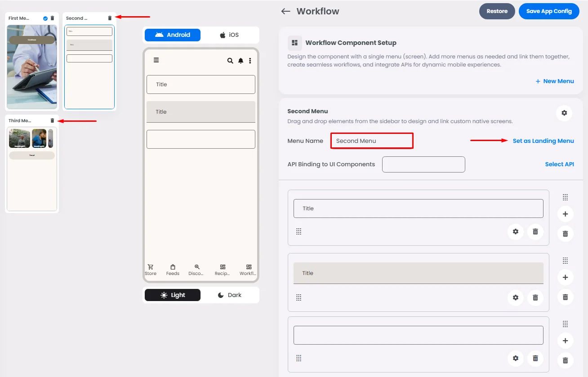Delete the Third Menu thumbnail via trash icon
This screenshot has width=588, height=377.
[52, 120]
